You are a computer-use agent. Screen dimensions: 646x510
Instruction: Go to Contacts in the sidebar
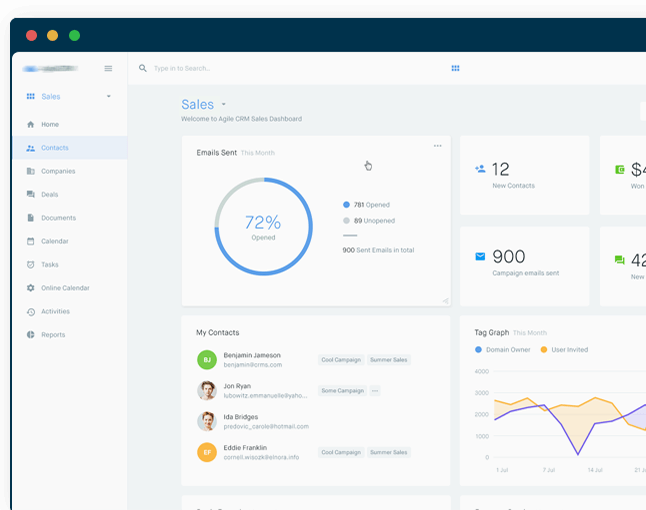point(55,148)
